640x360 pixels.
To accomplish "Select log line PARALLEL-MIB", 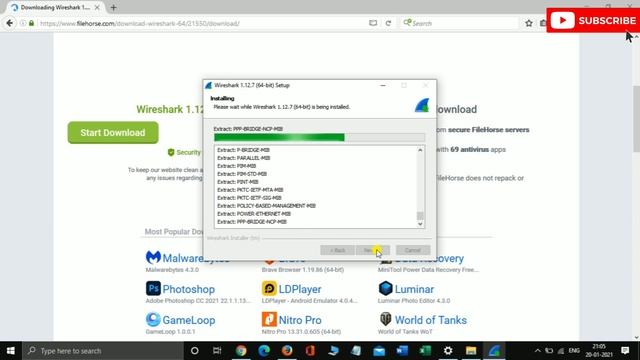I will click(244, 158).
